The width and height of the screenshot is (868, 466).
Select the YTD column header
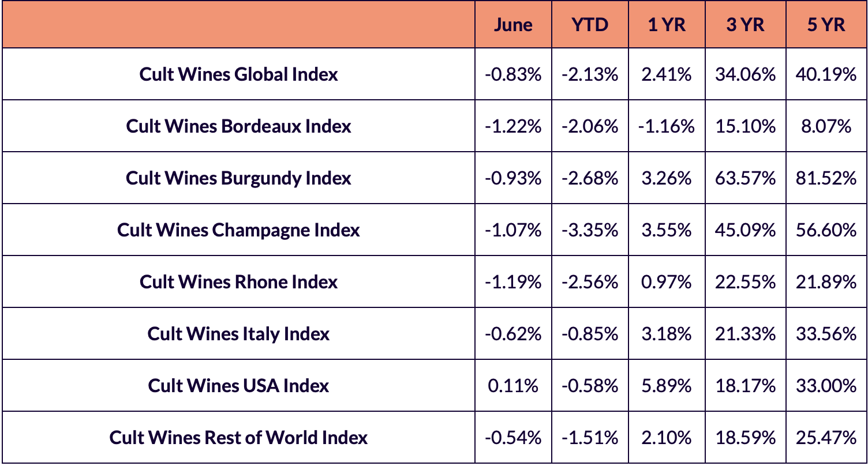[590, 25]
